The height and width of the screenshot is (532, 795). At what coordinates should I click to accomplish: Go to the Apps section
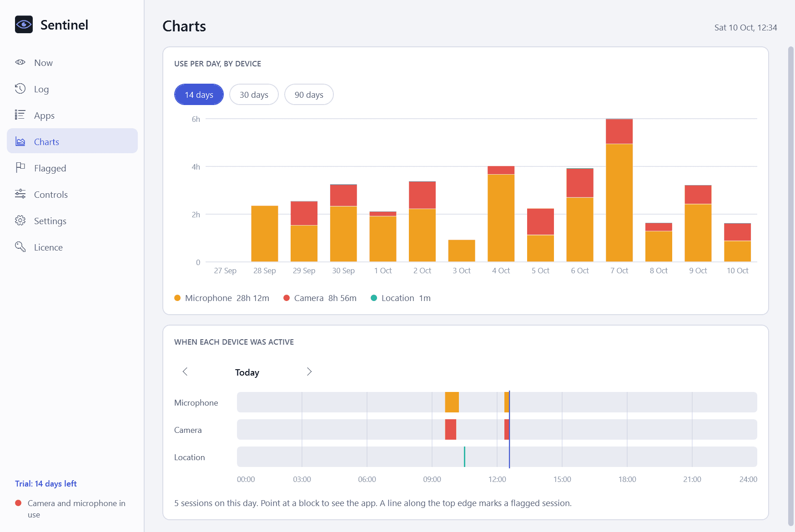pyautogui.click(x=72, y=115)
